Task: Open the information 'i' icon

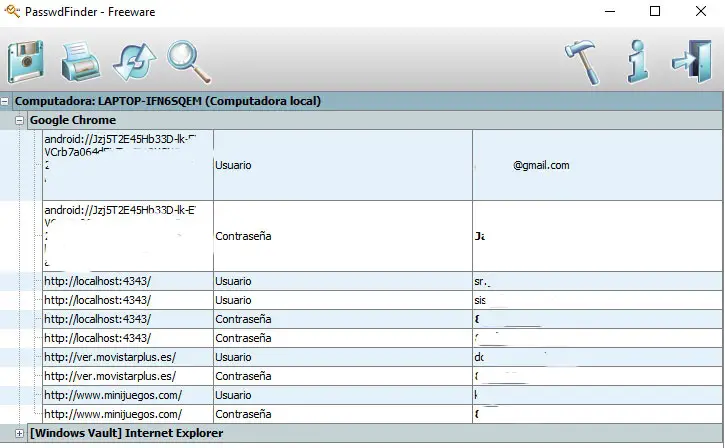Action: click(x=638, y=61)
